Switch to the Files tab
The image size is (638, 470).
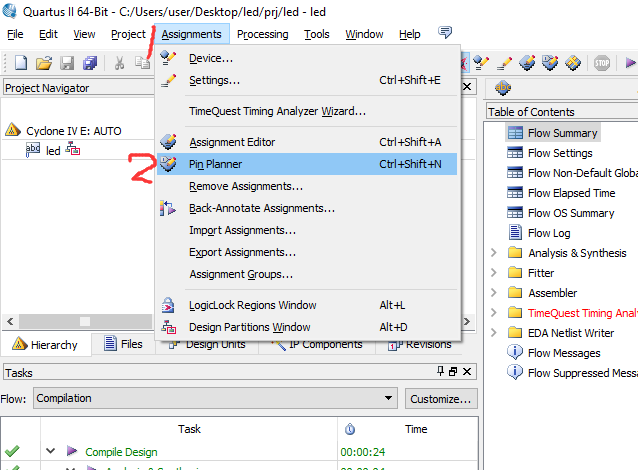coord(123,344)
